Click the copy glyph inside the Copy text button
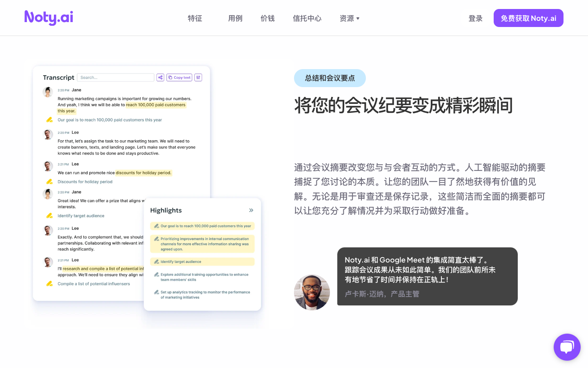 coord(170,77)
